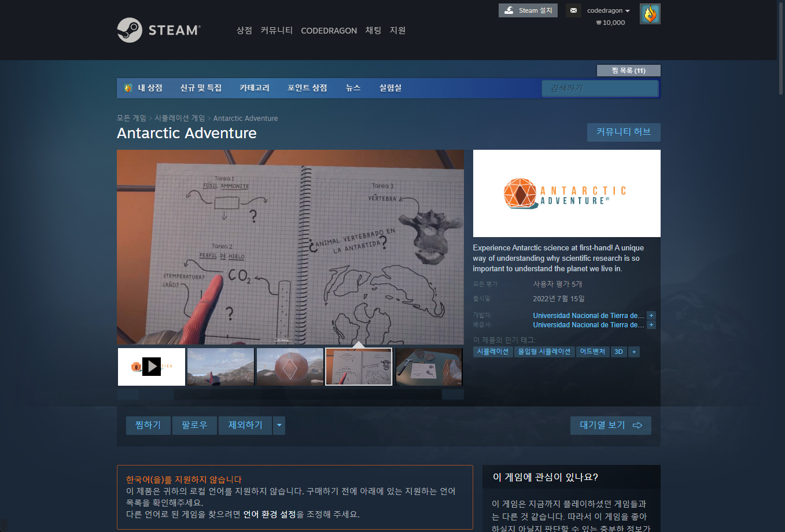Click the 몰입형 시뮬레이션 tag

544,352
